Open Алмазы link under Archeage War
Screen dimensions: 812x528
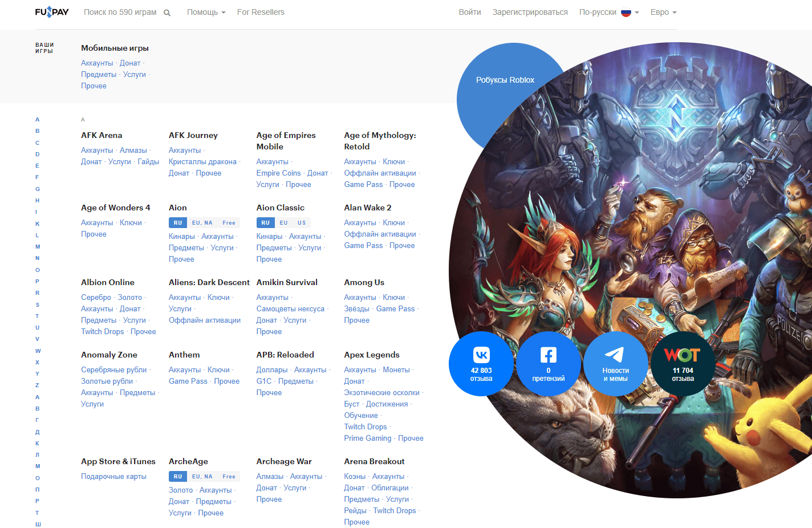(270, 477)
